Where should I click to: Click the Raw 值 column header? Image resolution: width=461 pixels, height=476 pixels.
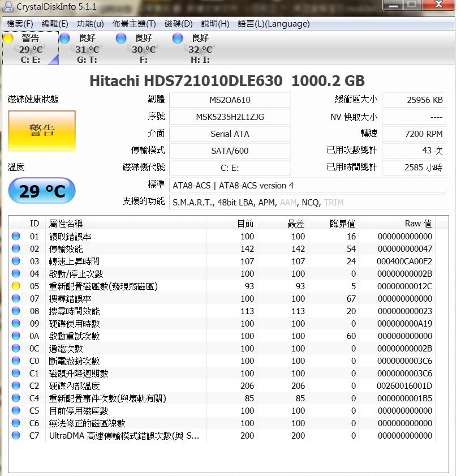pyautogui.click(x=397, y=224)
